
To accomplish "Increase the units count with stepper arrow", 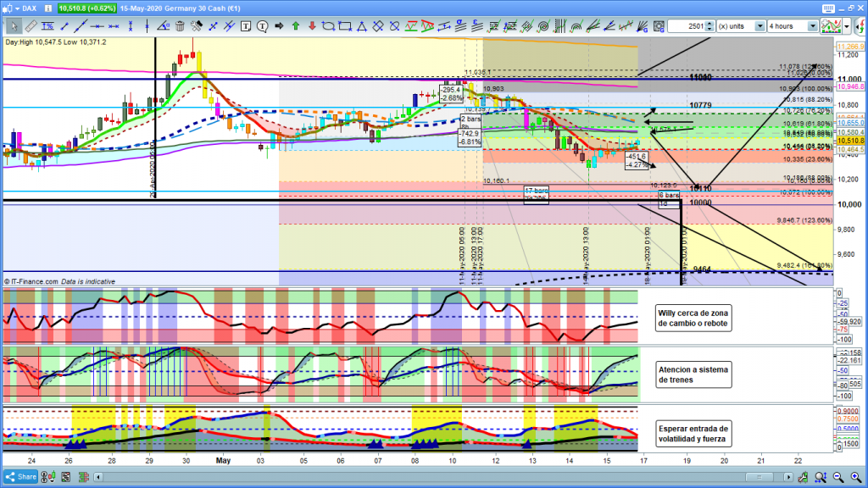I will pyautogui.click(x=710, y=23).
